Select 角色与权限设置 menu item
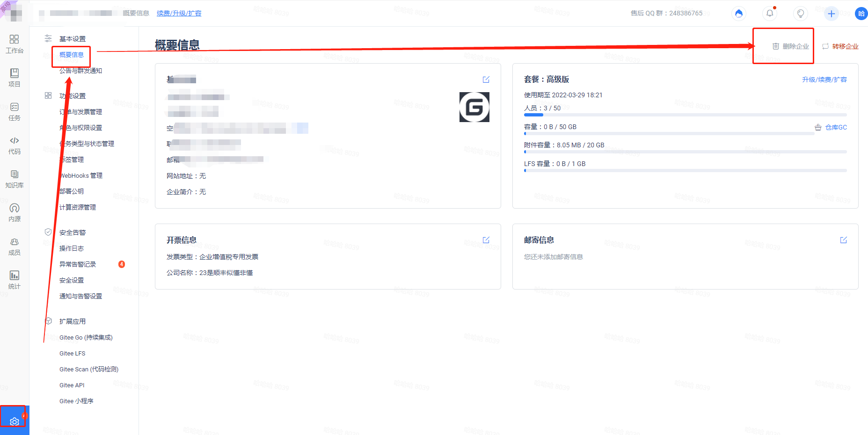Image resolution: width=868 pixels, height=435 pixels. 80,128
